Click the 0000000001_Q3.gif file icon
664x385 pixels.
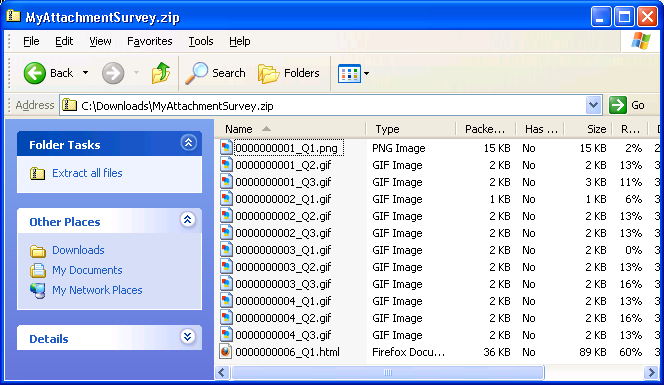coord(226,182)
